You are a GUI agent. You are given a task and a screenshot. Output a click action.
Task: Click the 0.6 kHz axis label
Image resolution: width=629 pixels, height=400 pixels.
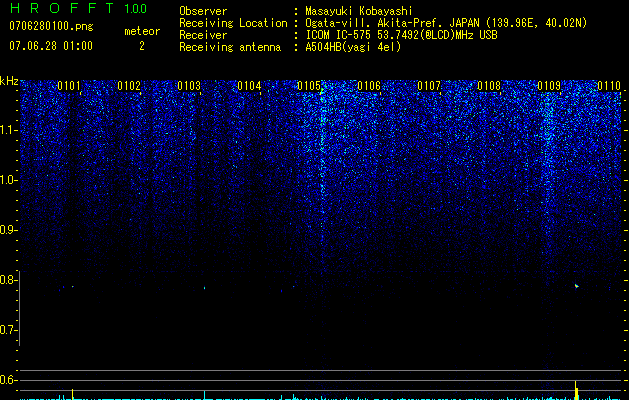coord(9,380)
